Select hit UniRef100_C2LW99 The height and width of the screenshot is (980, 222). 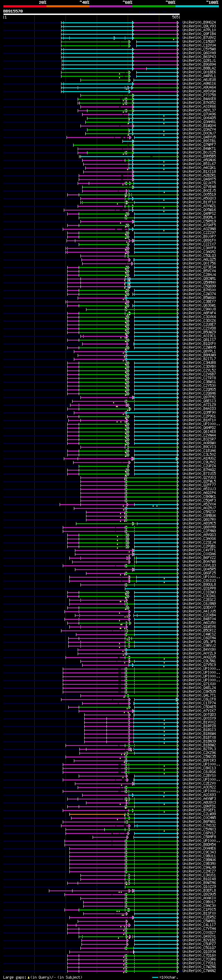coord(199,814)
